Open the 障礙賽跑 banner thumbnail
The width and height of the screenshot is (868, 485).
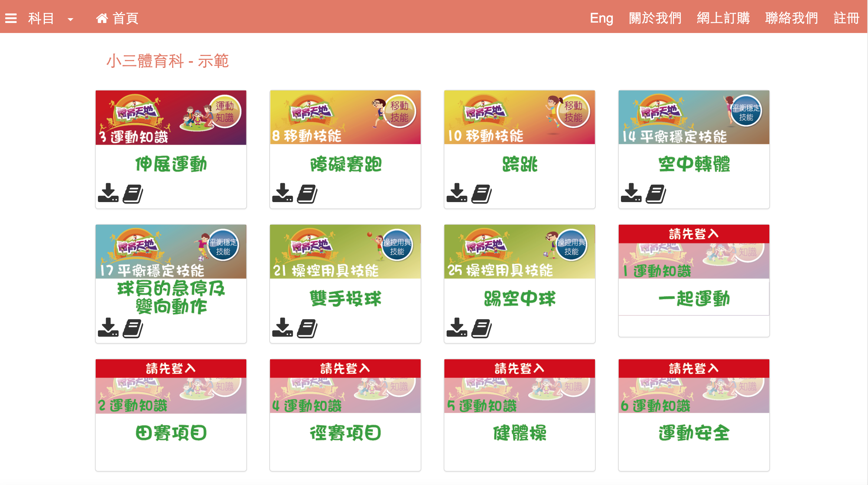[345, 117]
